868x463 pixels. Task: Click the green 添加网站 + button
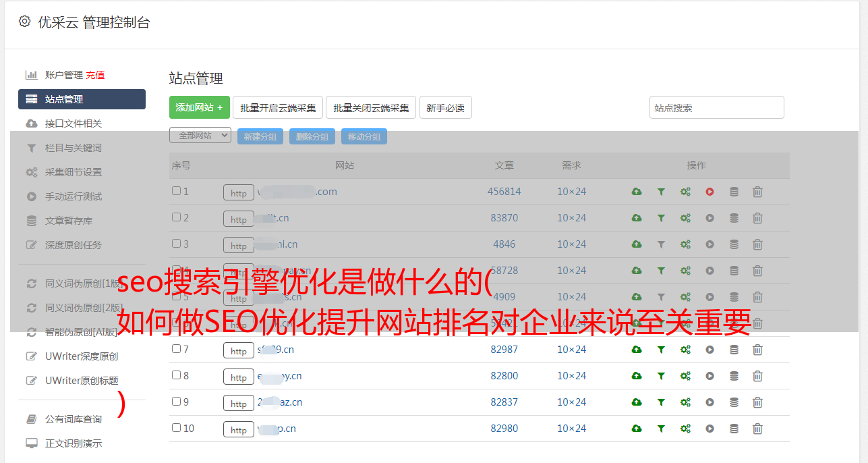(x=200, y=107)
